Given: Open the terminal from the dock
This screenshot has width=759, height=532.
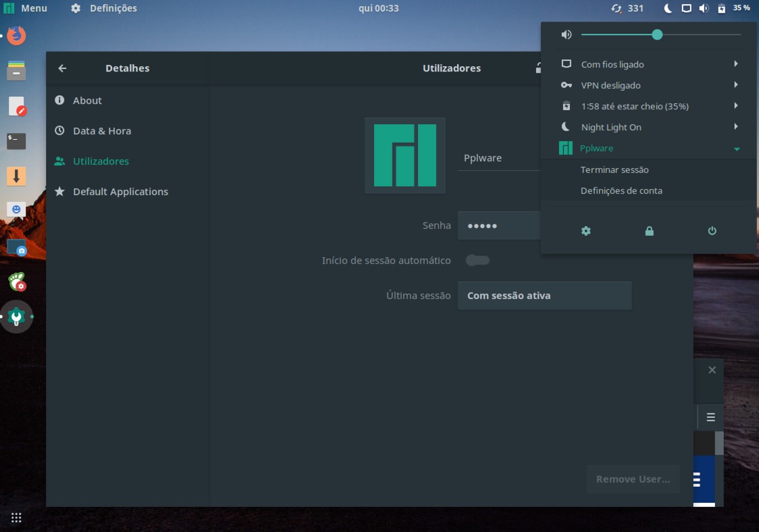Looking at the screenshot, I should [x=15, y=140].
